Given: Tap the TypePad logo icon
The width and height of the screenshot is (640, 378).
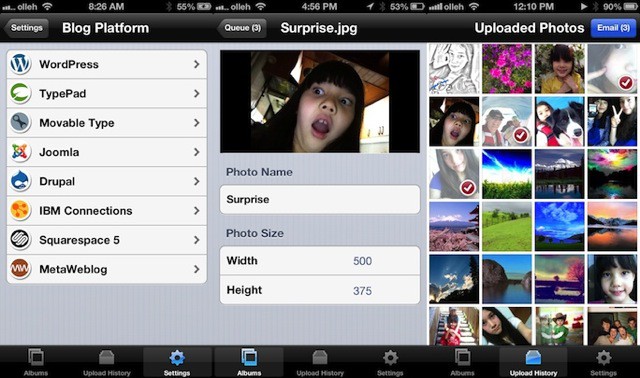Looking at the screenshot, I should click(x=20, y=93).
